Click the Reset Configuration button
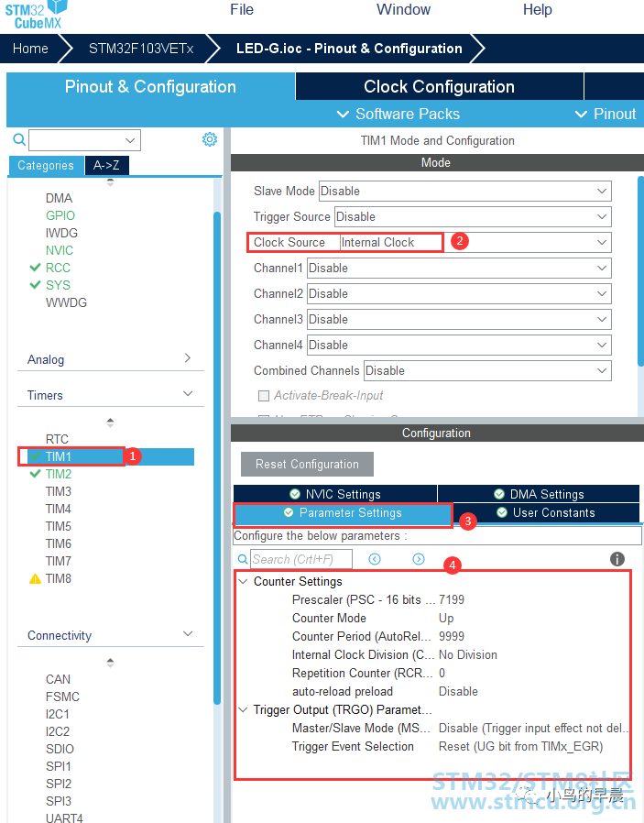644x823 pixels. (307, 464)
